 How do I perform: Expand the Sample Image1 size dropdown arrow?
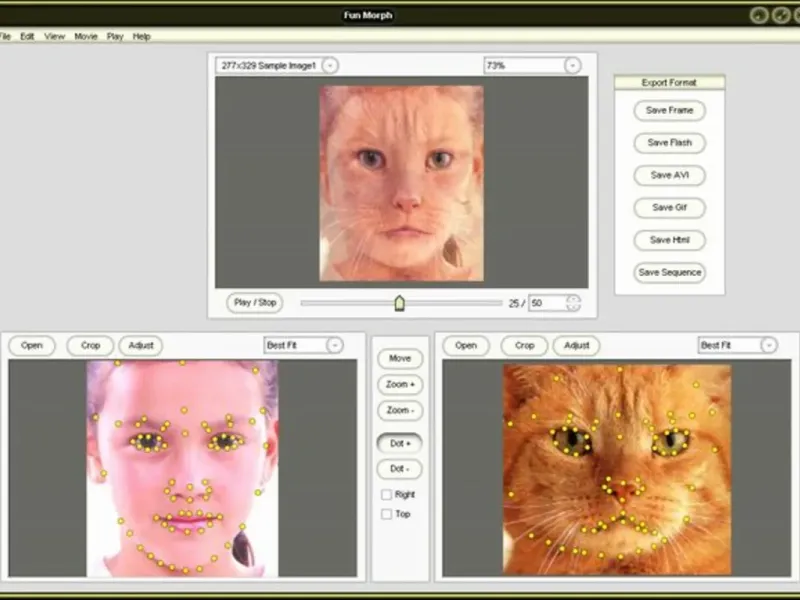(330, 65)
